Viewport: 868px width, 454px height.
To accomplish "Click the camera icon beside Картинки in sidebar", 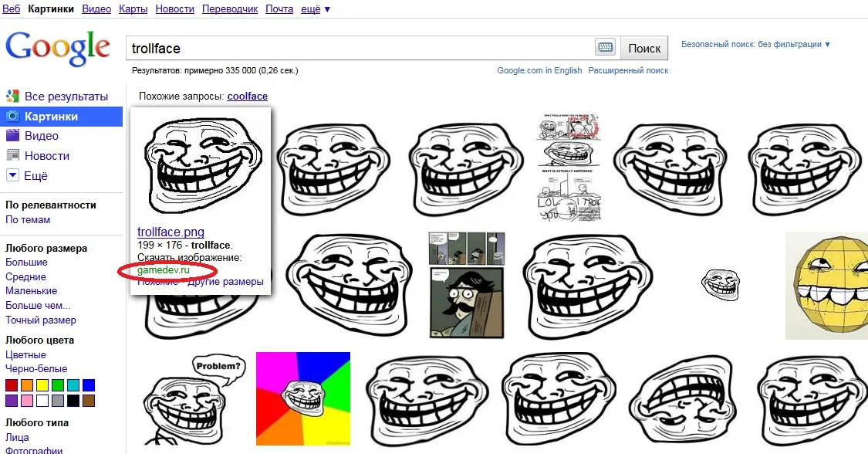I will [12, 117].
